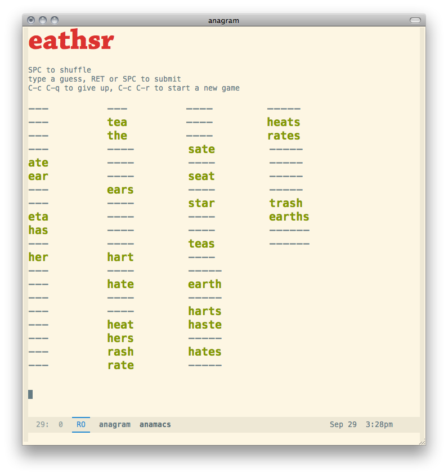The width and height of the screenshot is (448, 476).
Task: Select the solved word 'hates'
Action: coord(205,352)
